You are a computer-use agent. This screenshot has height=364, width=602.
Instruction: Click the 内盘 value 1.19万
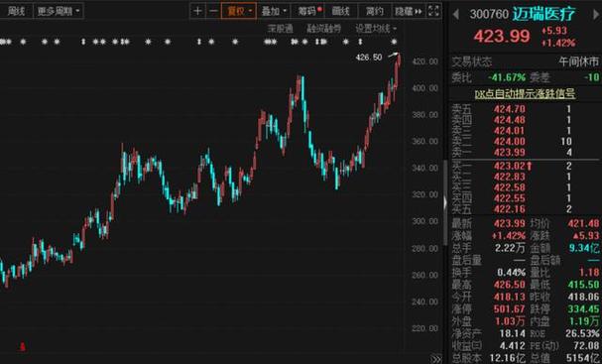[x=584, y=321]
